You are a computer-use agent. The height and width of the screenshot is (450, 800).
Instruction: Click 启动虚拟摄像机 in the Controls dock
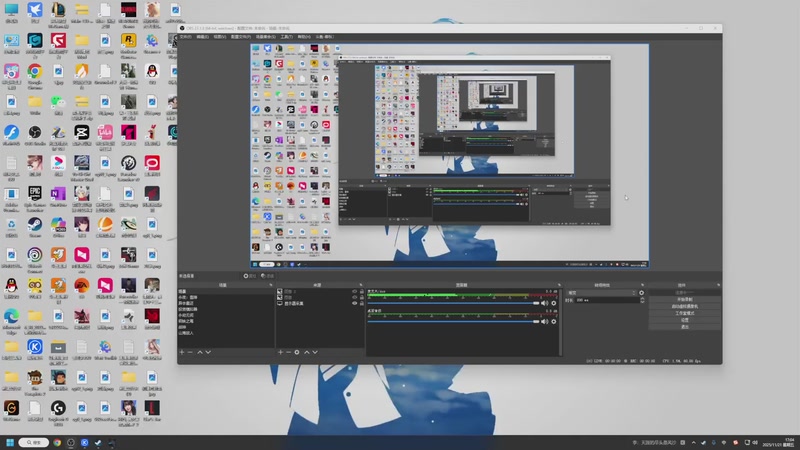pyautogui.click(x=684, y=306)
